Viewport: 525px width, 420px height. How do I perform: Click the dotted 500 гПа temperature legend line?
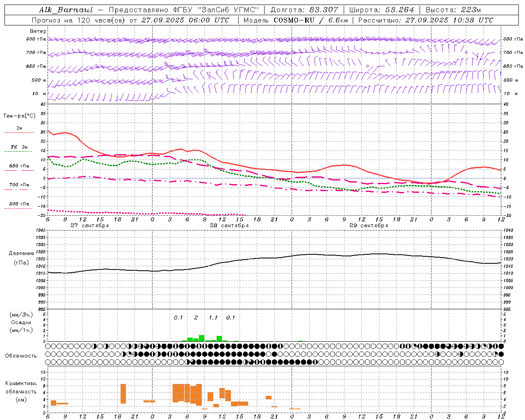point(19,208)
